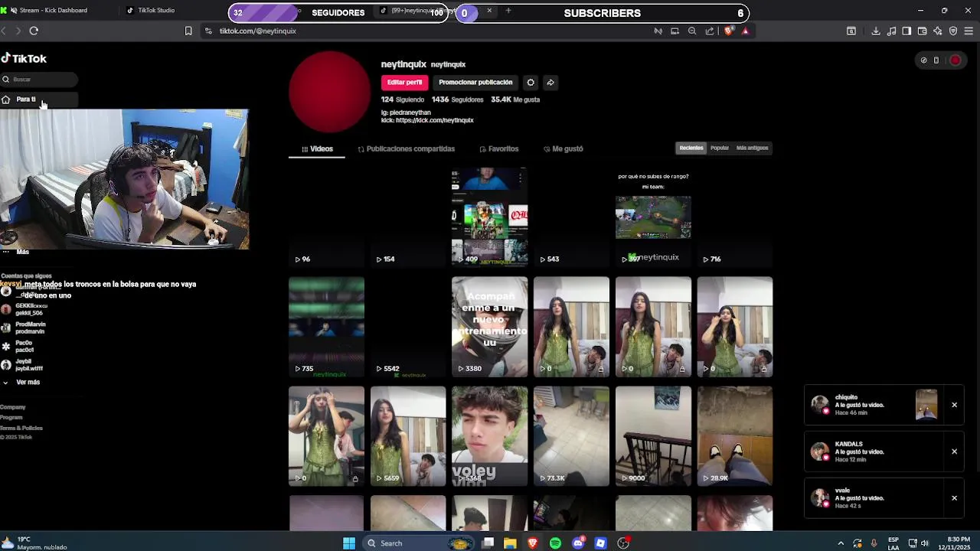Open 1436 Seguidores list
Image resolution: width=980 pixels, height=551 pixels.
click(x=457, y=99)
